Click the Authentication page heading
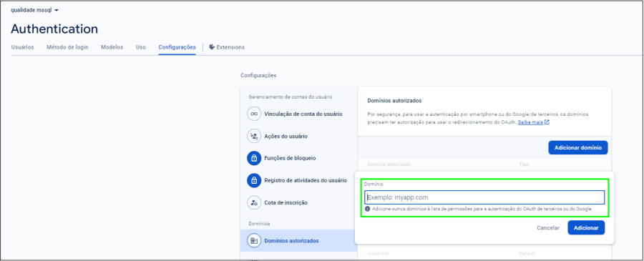Screen dimensions: 644x261 pyautogui.click(x=54, y=29)
